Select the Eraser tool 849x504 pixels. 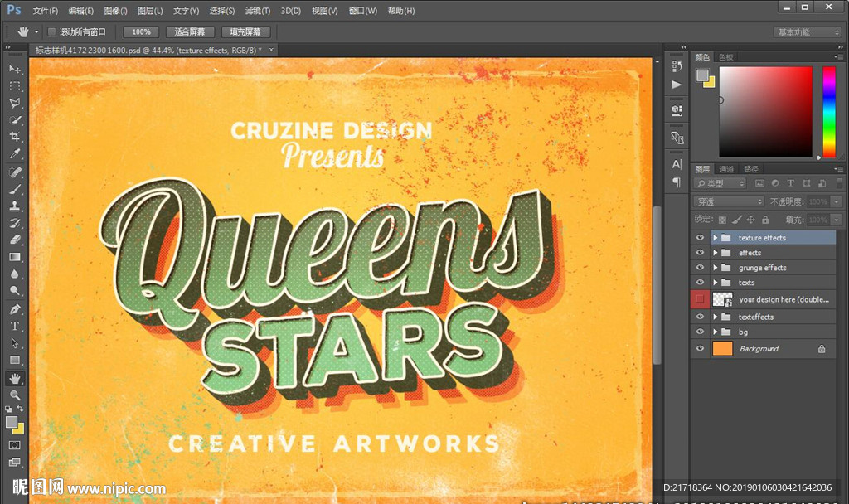pos(15,240)
